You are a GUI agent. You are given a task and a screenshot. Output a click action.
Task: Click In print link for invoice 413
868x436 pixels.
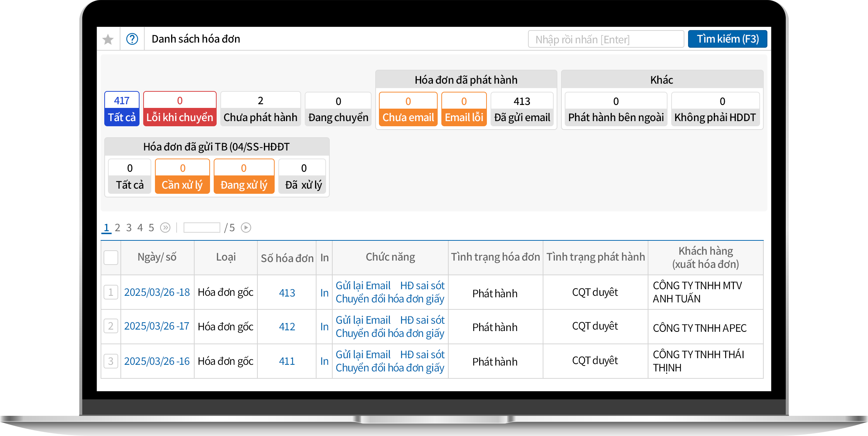[x=324, y=293]
